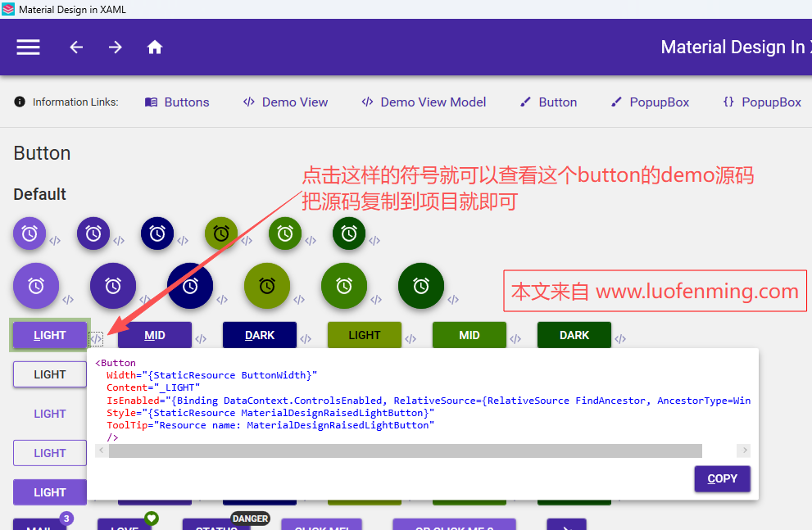Click the navy DARK button
This screenshot has height=530, width=812.
click(259, 334)
